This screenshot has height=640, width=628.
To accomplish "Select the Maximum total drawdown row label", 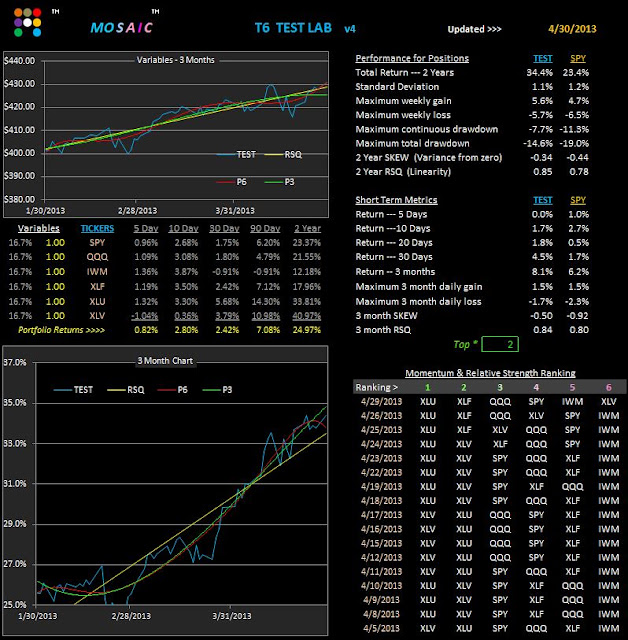I will point(413,143).
